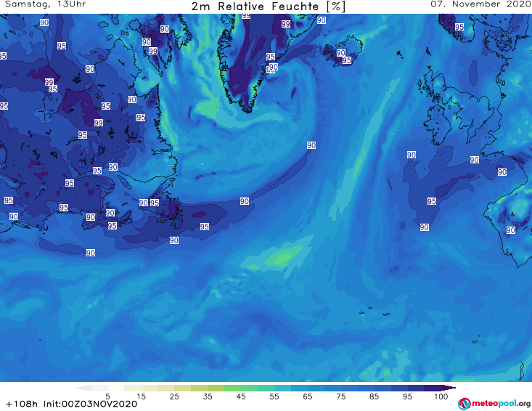Click the '95' contour label over Norway
Image resolution: width=532 pixels, height=411 pixels.
[459, 27]
